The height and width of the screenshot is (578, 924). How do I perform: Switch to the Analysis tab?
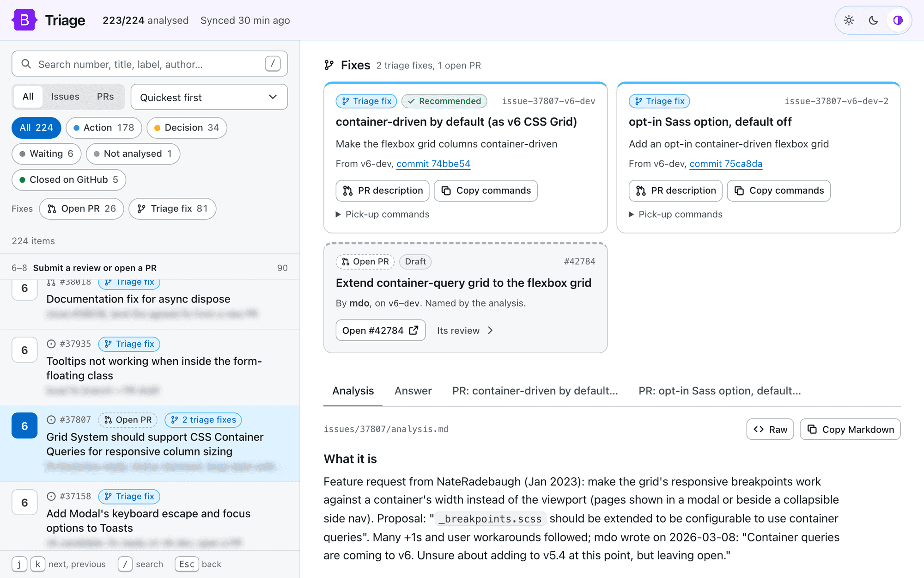pos(353,391)
